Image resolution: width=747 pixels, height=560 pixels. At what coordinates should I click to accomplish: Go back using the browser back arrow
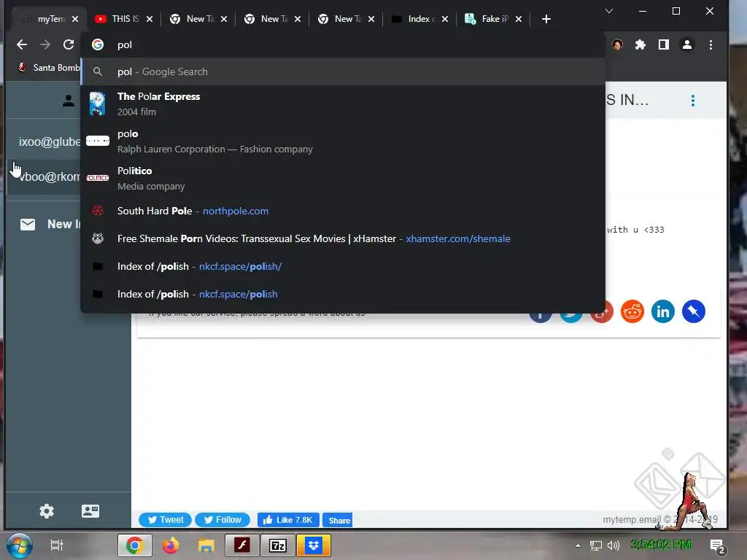click(x=21, y=44)
